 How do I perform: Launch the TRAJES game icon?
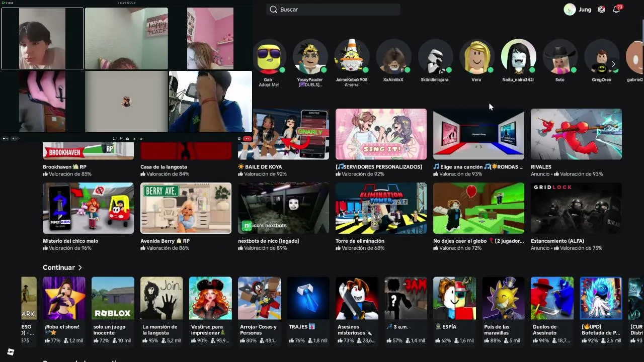pyautogui.click(x=308, y=298)
